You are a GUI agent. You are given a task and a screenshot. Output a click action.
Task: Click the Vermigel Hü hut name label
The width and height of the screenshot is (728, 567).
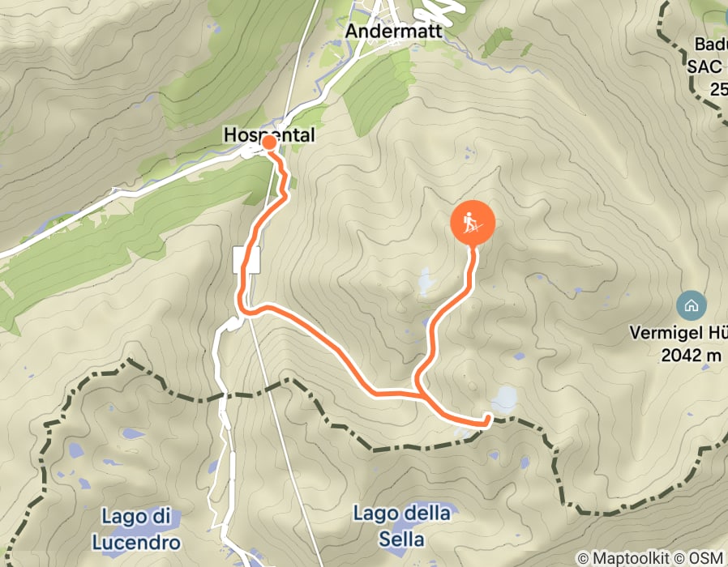(x=676, y=333)
